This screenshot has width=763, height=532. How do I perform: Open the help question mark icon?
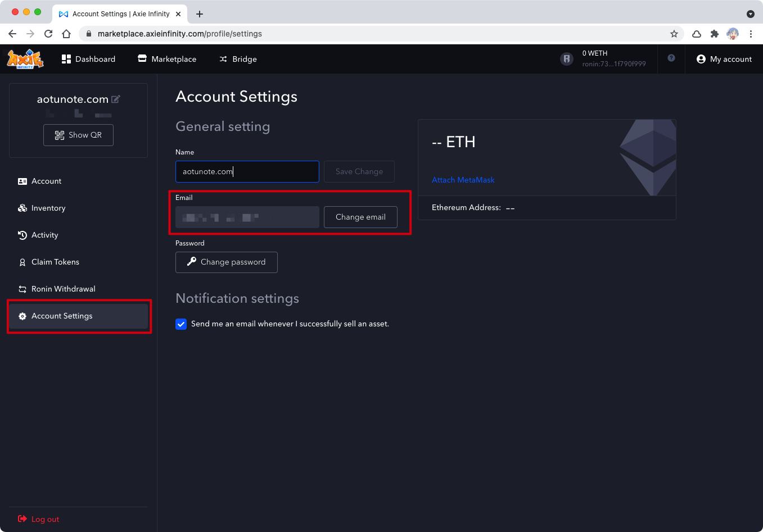pos(671,58)
